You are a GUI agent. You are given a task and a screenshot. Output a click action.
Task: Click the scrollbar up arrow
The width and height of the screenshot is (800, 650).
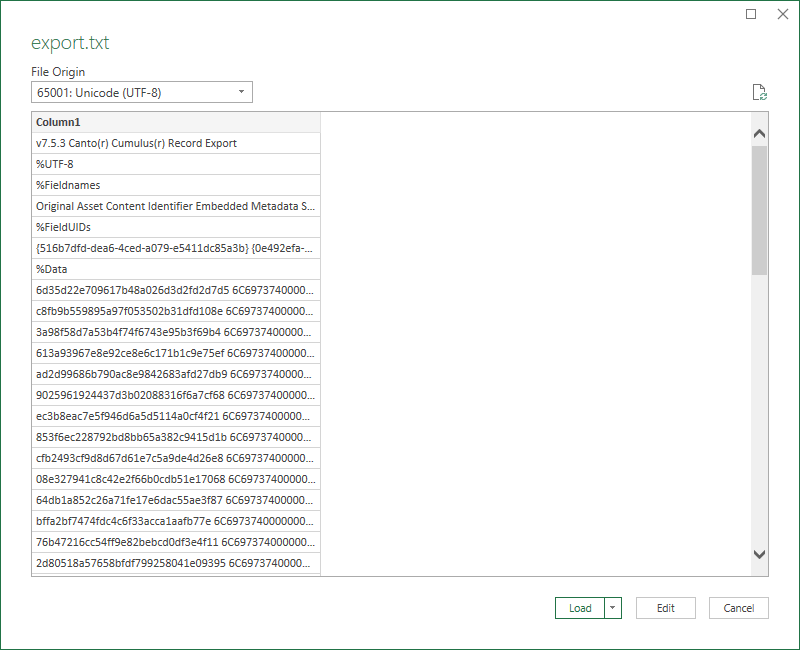(x=760, y=132)
